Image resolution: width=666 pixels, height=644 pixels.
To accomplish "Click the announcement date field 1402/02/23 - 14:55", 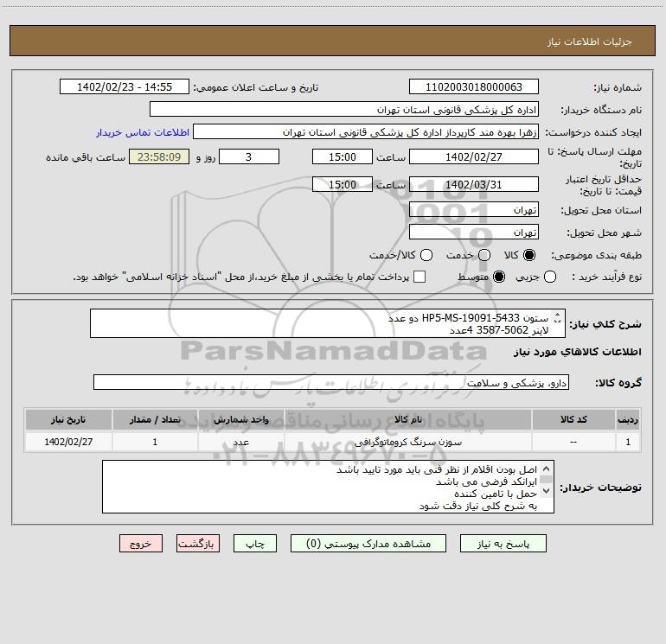I will click(x=125, y=86).
